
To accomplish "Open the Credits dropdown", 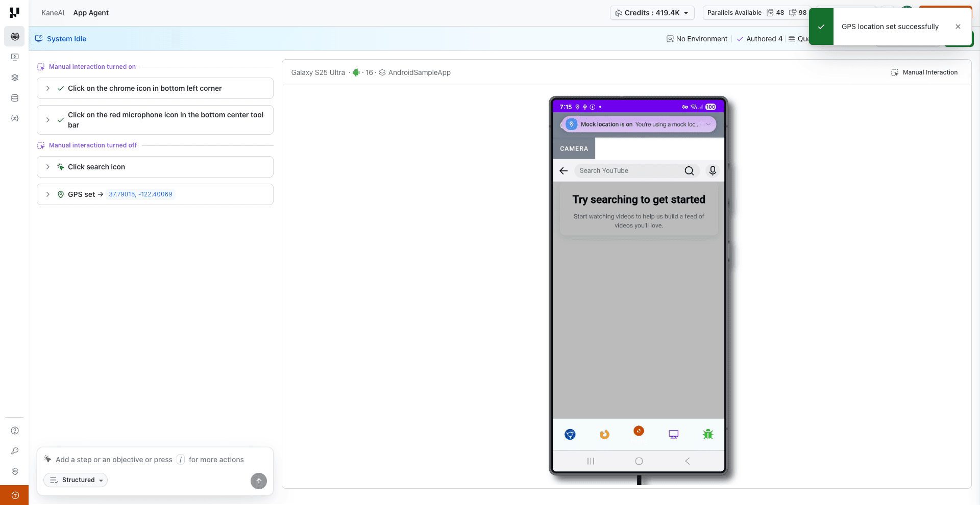I will point(652,13).
